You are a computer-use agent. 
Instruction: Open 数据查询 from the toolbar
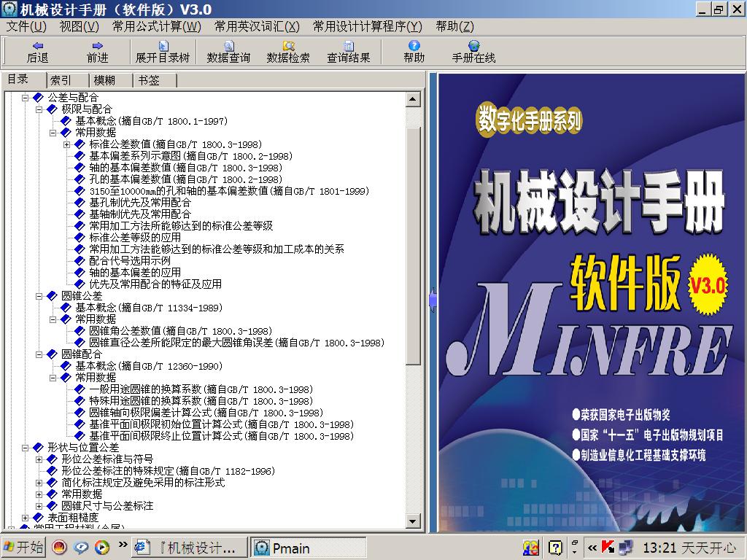coord(228,52)
